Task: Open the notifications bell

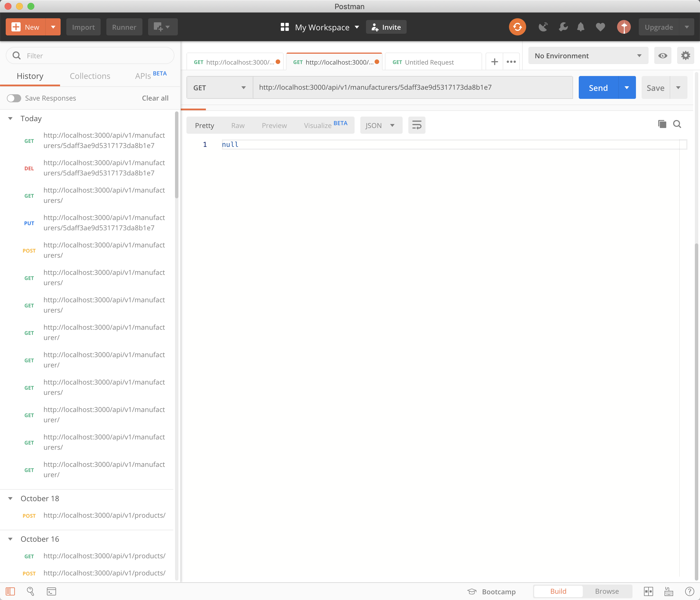Action: [x=580, y=27]
